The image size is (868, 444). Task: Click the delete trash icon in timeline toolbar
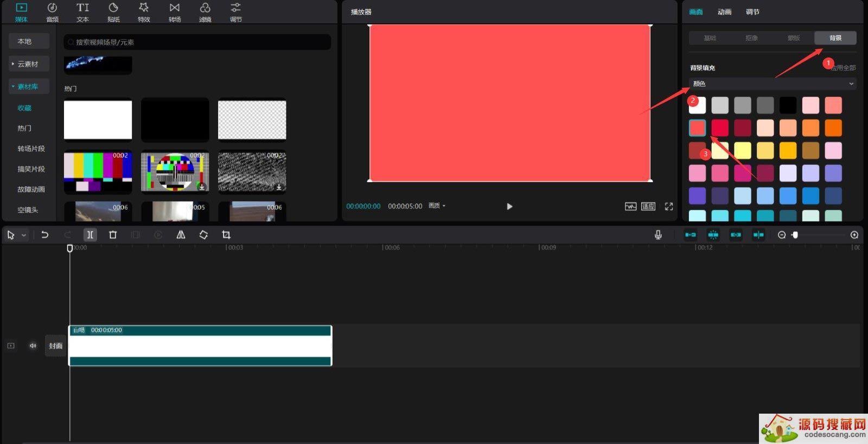click(113, 235)
